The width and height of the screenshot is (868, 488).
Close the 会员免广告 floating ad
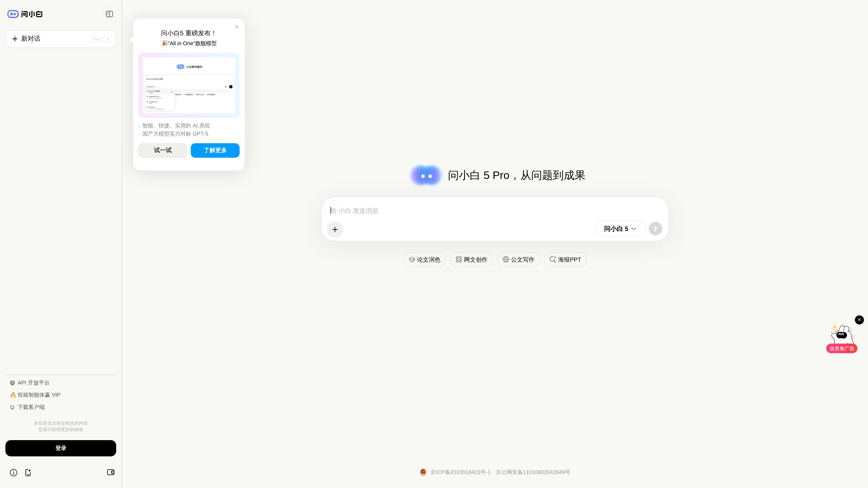[x=859, y=320]
